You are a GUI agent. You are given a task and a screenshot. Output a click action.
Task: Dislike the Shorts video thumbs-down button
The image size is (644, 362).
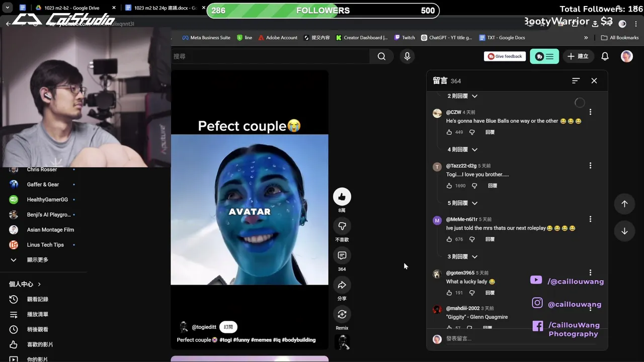[x=342, y=226]
